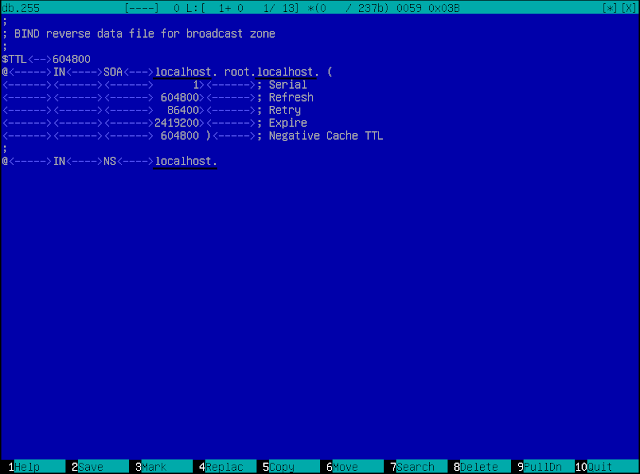Click the SOA record type
The height and width of the screenshot is (474, 640).
tap(113, 72)
